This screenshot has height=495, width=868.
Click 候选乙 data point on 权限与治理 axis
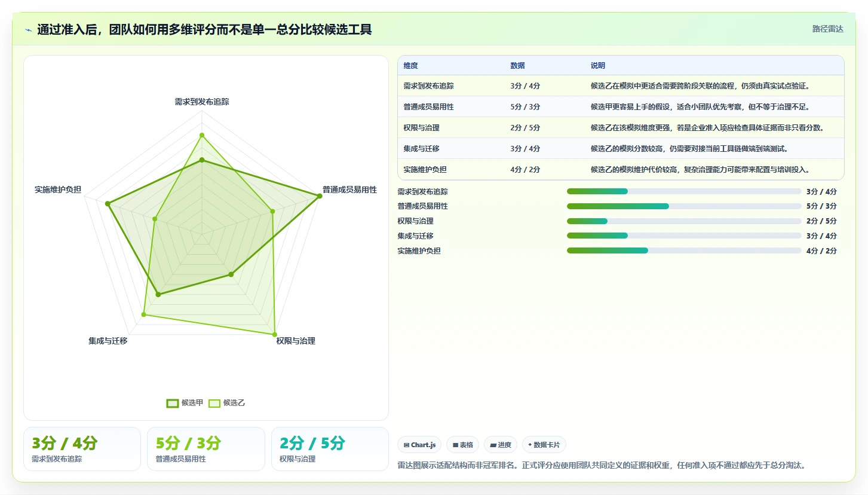pos(275,334)
